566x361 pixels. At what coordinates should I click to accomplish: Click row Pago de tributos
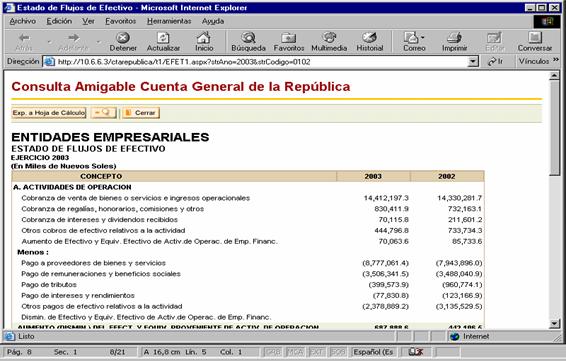248,284
